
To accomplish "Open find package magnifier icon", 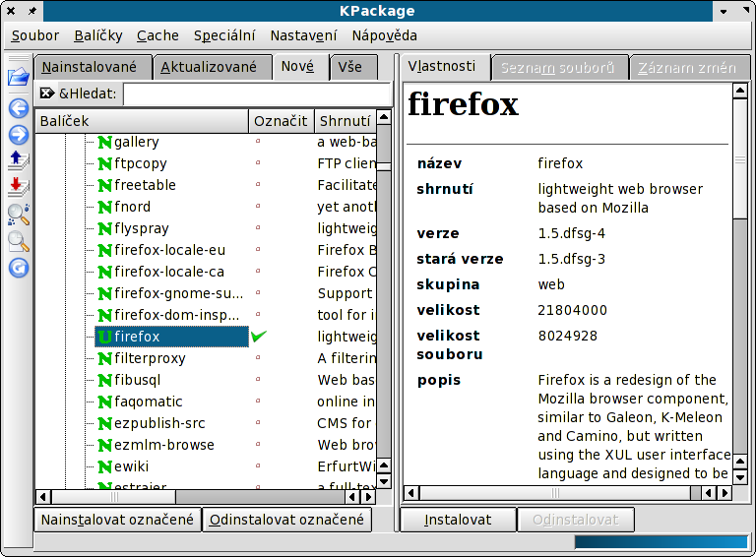I will pos(19,215).
